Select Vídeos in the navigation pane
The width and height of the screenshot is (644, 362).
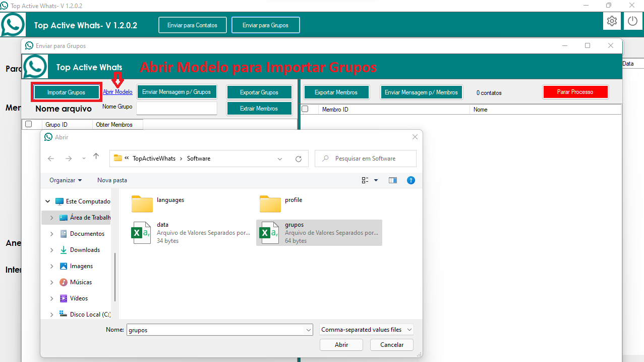pyautogui.click(x=79, y=298)
